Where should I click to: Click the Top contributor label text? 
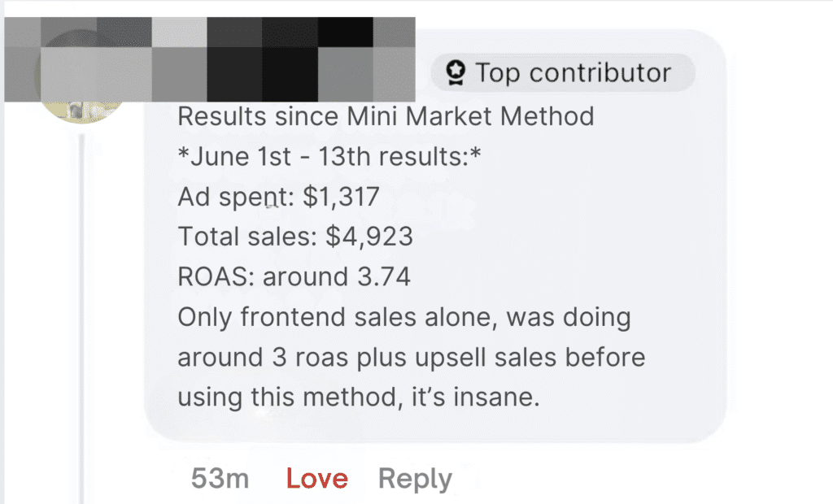tap(573, 73)
